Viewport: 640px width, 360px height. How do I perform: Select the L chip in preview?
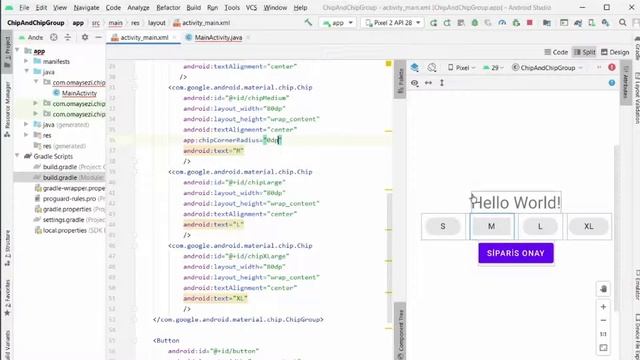tap(540, 226)
